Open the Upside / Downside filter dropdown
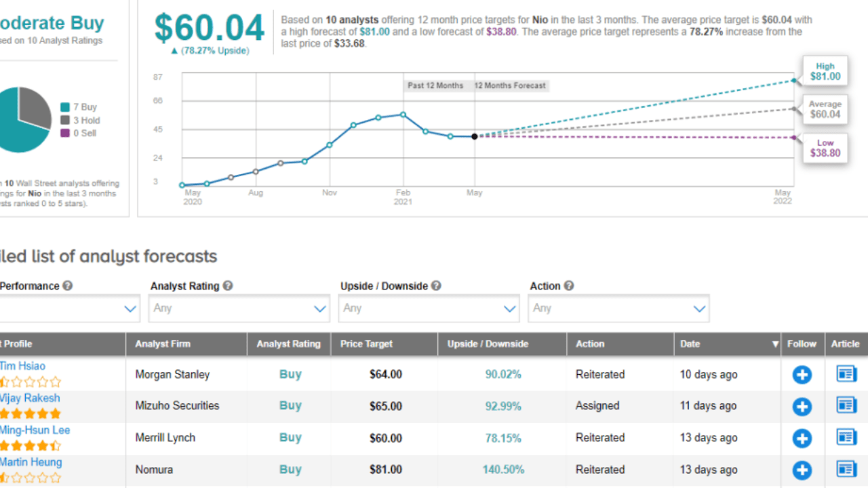868x488 pixels. pyautogui.click(x=429, y=308)
